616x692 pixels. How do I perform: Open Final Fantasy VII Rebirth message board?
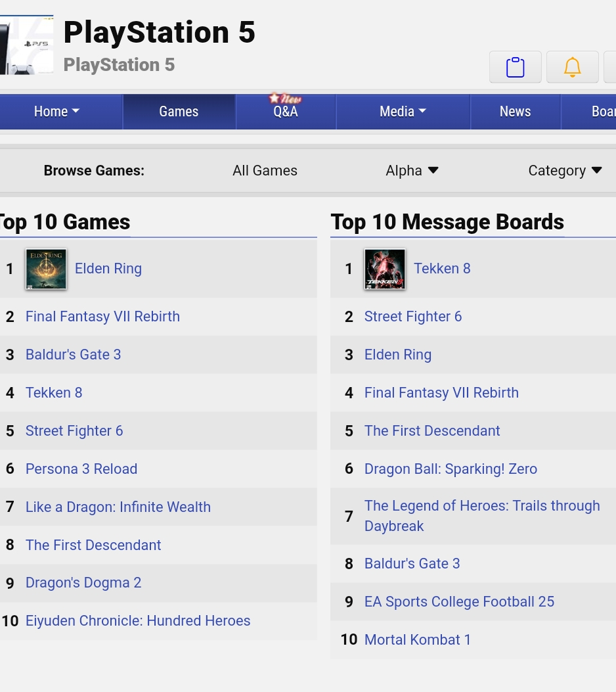(442, 392)
